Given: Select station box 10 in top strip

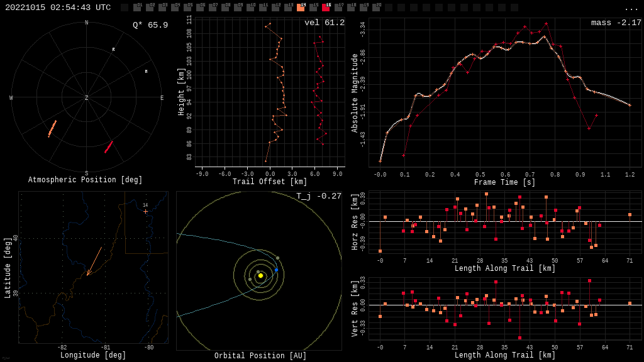Looking at the screenshot, I should pos(250,8).
